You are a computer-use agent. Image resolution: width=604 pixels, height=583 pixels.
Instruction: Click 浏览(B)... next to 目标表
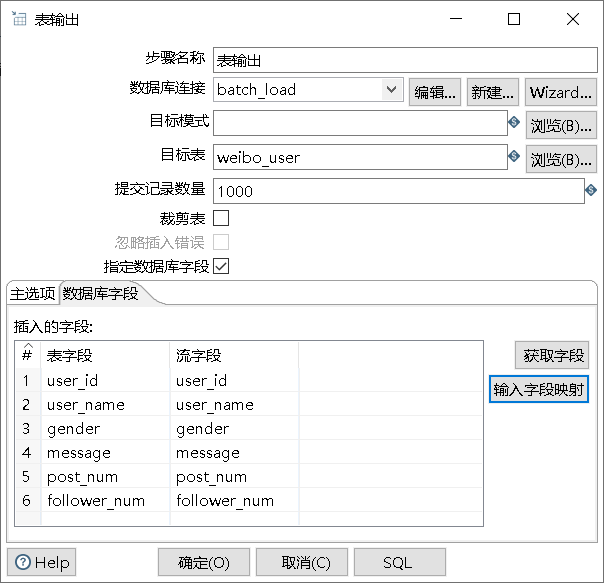coord(561,159)
